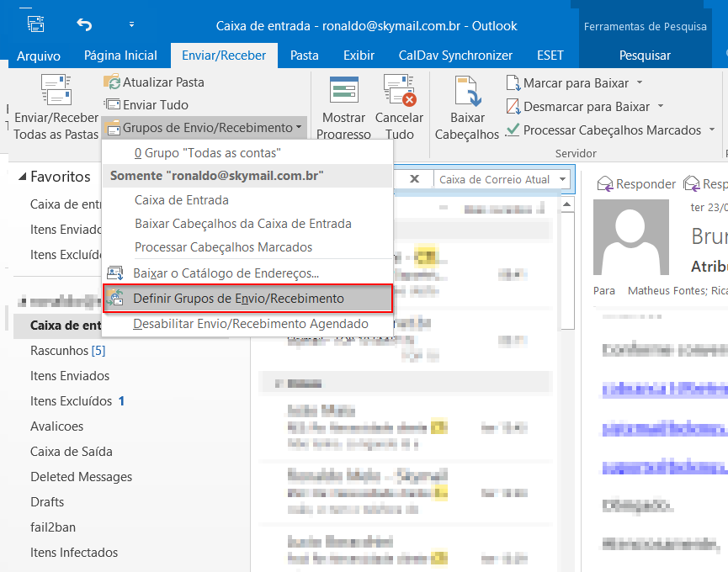Viewport: 728px width, 572px height.
Task: Open the CalDav Synchronizer tab
Action: tap(455, 56)
